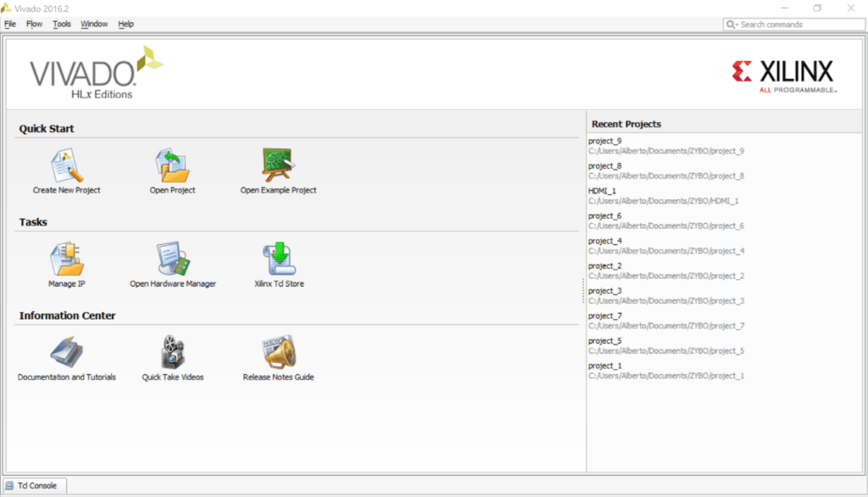
Task: Open the File menu
Action: pos(9,24)
